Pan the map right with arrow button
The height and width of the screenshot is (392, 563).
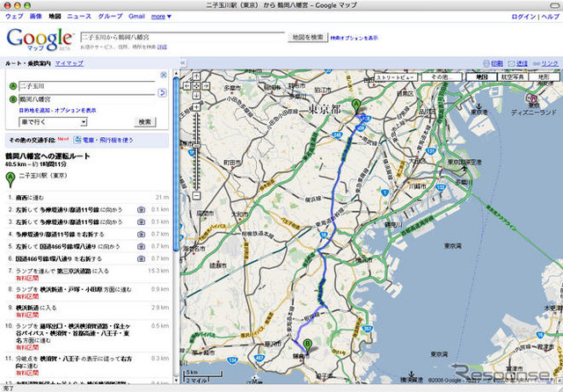click(x=206, y=86)
